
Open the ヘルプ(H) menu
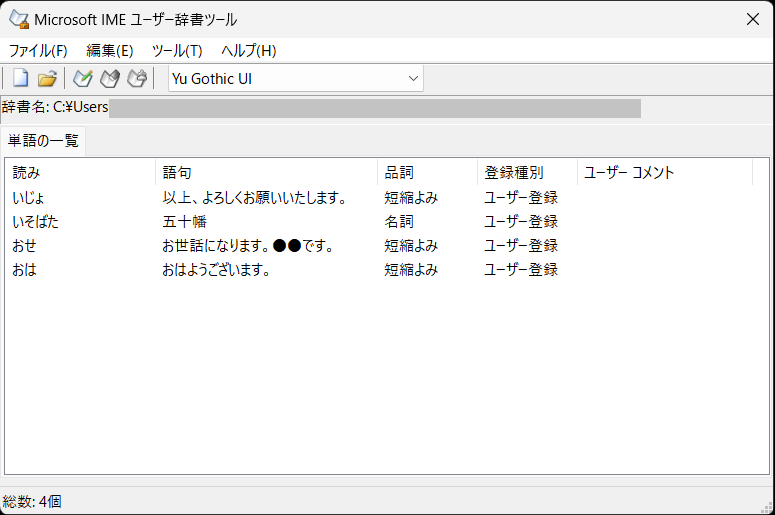pos(249,50)
